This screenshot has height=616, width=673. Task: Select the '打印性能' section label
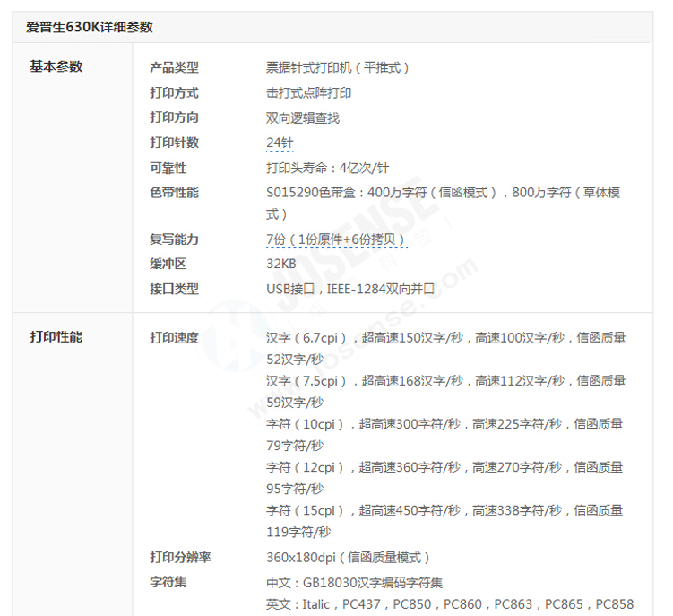(x=56, y=337)
